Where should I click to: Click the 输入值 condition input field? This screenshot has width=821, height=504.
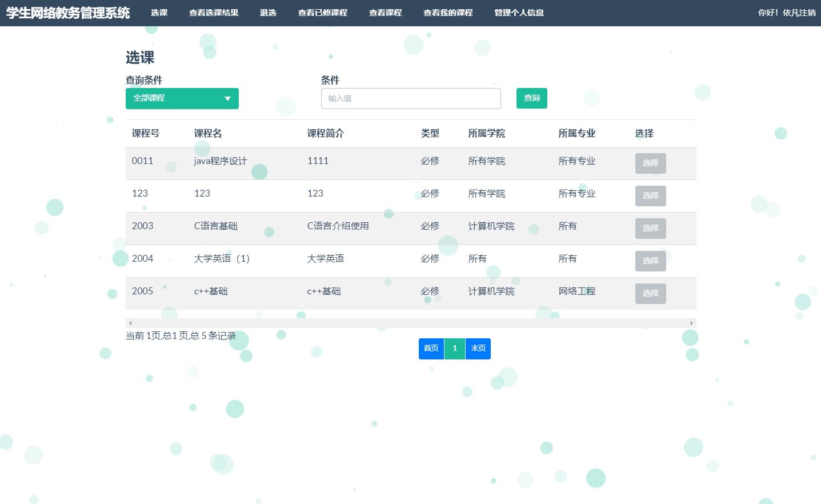pyautogui.click(x=410, y=98)
